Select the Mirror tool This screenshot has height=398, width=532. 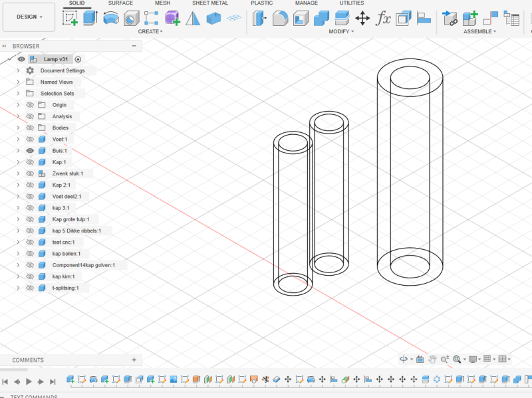point(193,19)
